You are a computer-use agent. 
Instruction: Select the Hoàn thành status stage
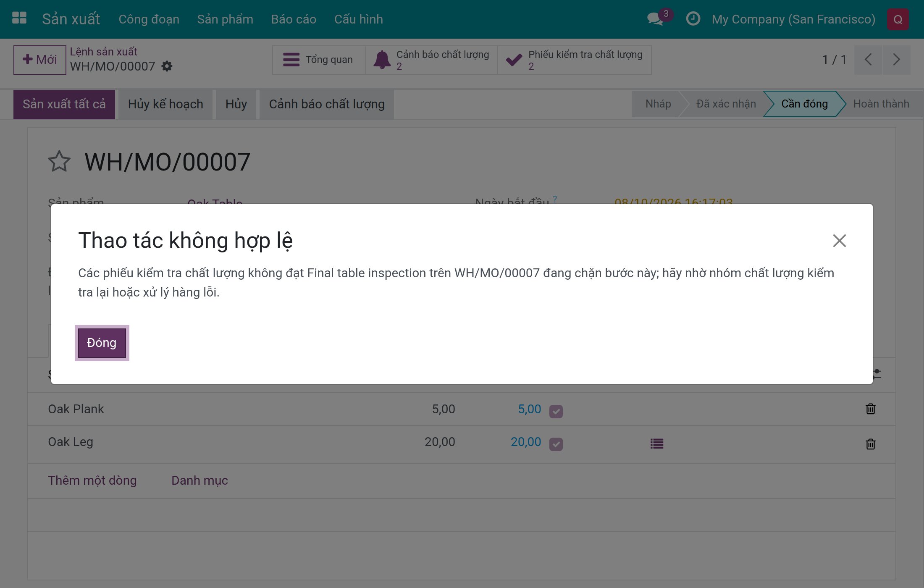(x=881, y=104)
